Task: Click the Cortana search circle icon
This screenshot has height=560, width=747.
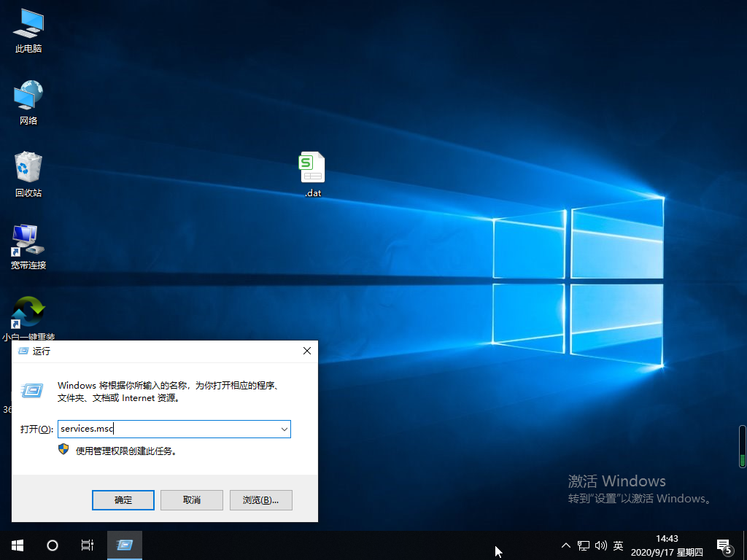Action: click(x=53, y=545)
